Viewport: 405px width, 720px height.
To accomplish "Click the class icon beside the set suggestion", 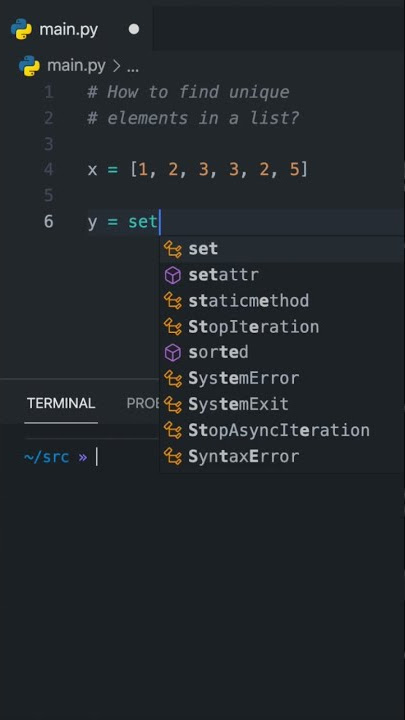I will click(173, 249).
